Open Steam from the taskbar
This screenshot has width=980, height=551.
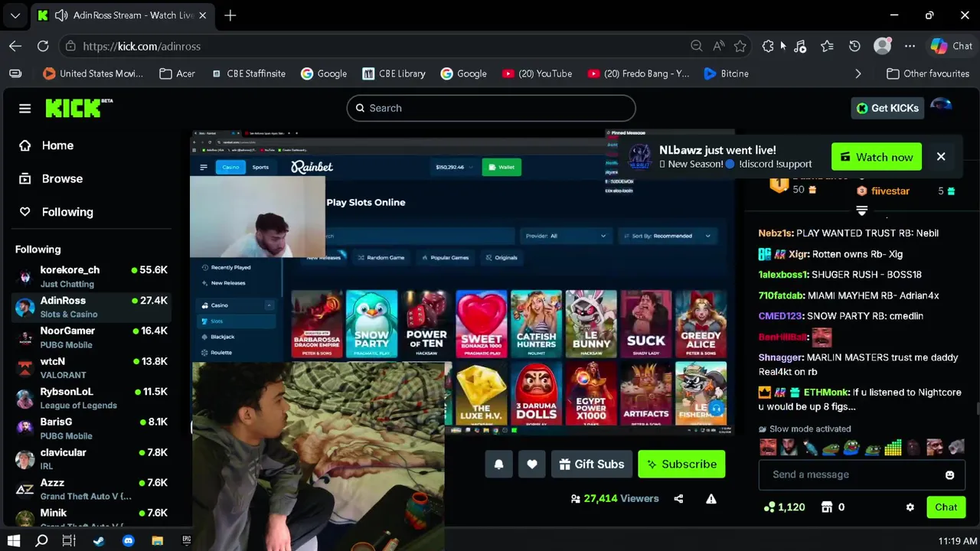[99, 541]
